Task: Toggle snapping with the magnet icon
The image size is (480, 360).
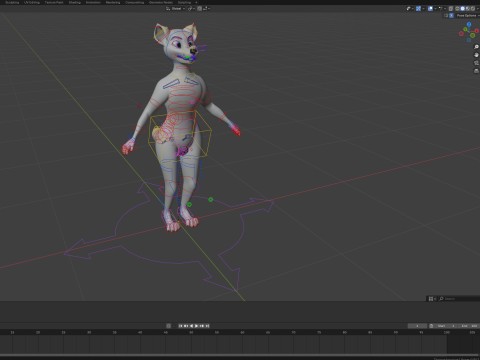Action: tap(199, 9)
